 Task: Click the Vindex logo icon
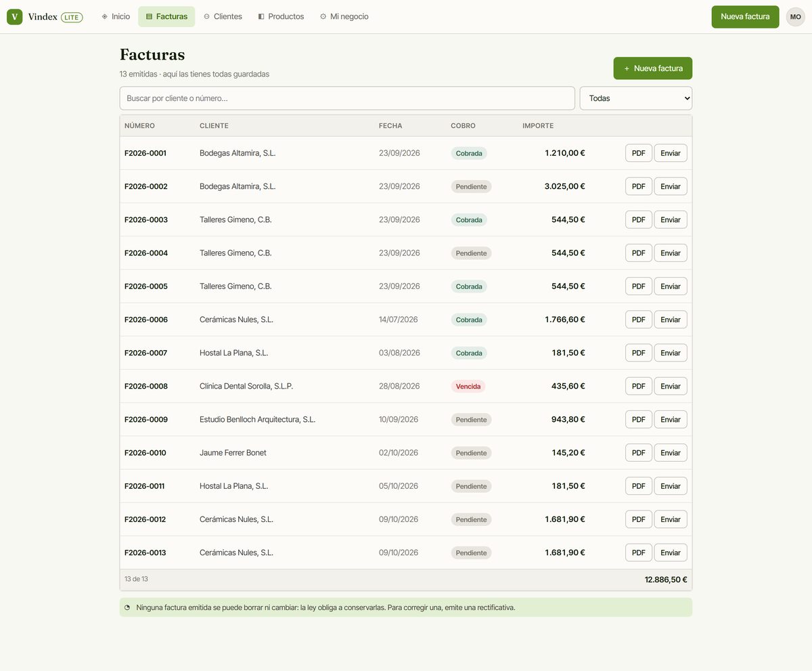click(15, 17)
